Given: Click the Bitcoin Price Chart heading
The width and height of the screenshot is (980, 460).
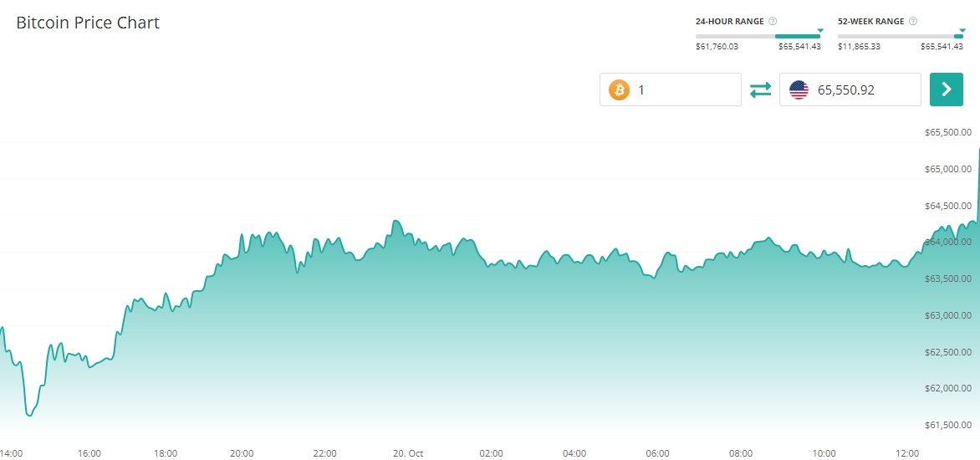Looking at the screenshot, I should [x=88, y=23].
